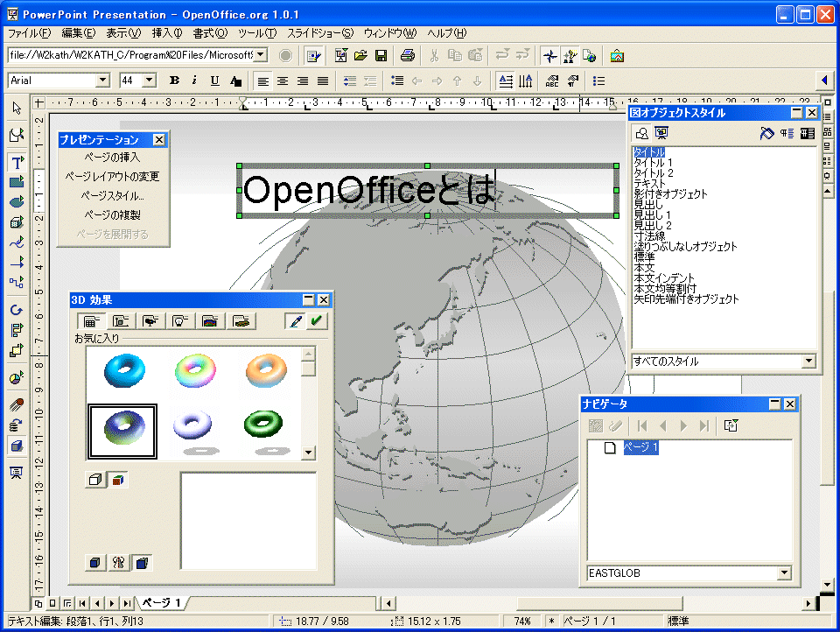Choose the rainbow donut 3D favorite

195,370
